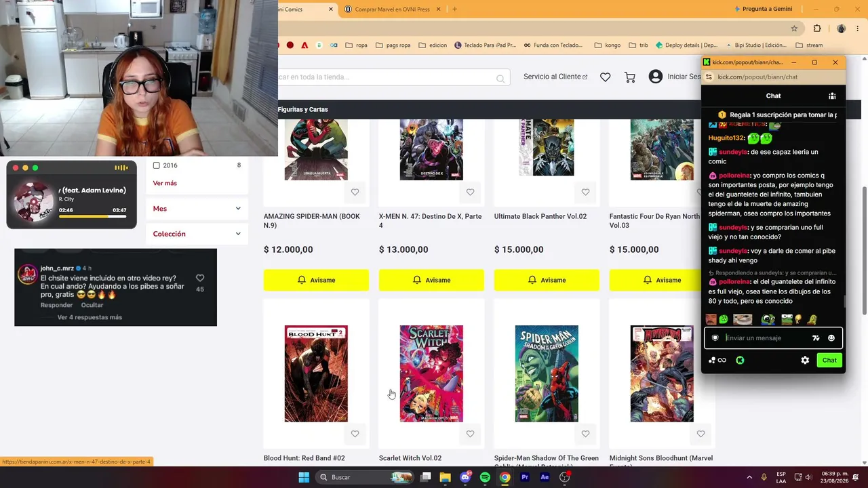
Task: Open new browser tab with plus button
Action: pyautogui.click(x=454, y=9)
